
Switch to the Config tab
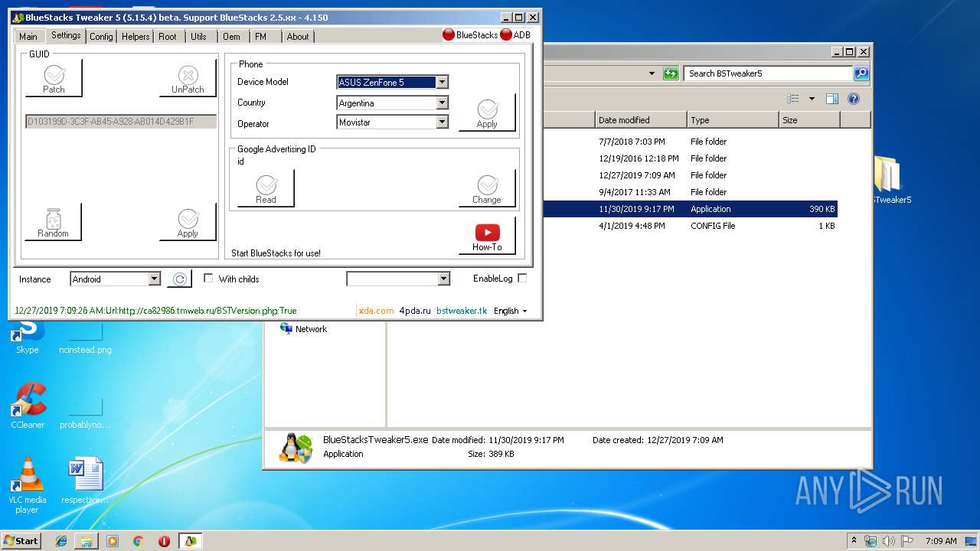click(x=101, y=37)
